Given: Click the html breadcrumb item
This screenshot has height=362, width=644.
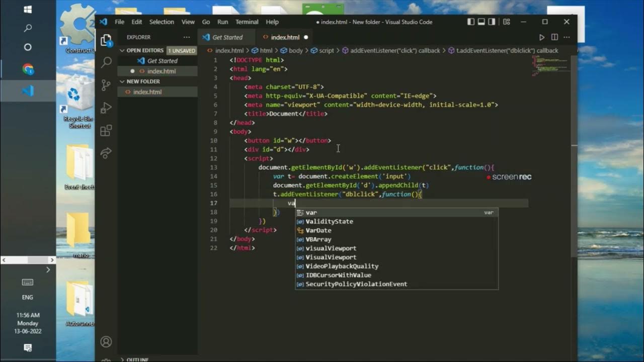Looking at the screenshot, I should tap(262, 50).
